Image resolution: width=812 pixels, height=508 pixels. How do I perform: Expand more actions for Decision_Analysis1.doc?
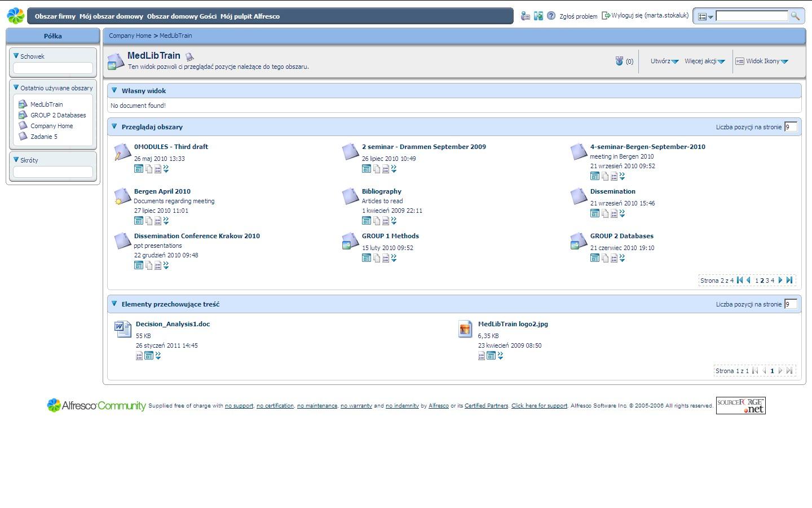pyautogui.click(x=158, y=356)
